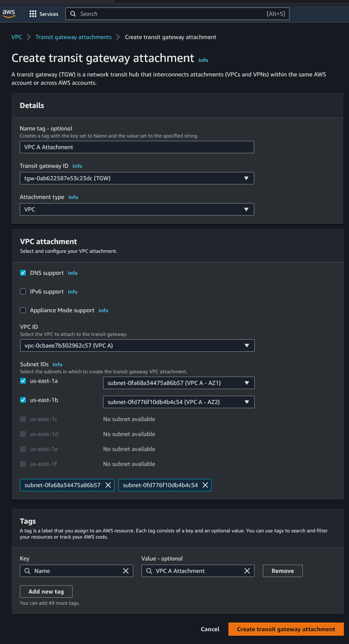
Task: Open Info for Transit gateway ID
Action: tap(77, 166)
